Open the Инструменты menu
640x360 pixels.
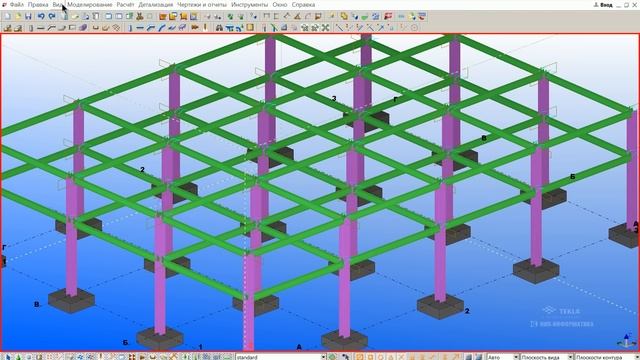pos(249,5)
